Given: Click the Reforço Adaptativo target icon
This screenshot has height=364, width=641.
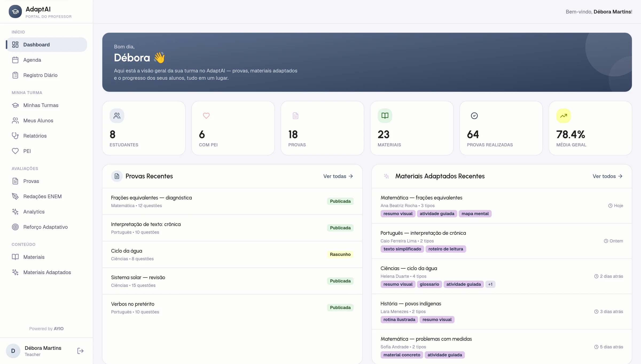Looking at the screenshot, I should pyautogui.click(x=15, y=227).
